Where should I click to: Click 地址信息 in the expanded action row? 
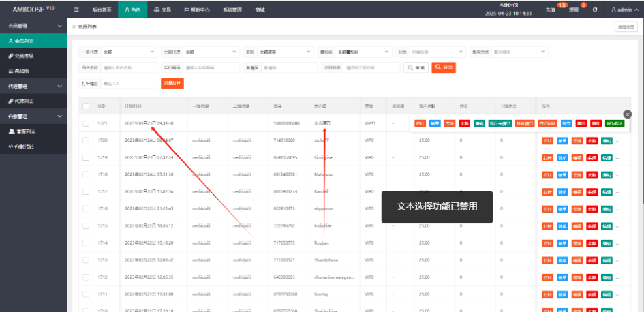(x=525, y=123)
